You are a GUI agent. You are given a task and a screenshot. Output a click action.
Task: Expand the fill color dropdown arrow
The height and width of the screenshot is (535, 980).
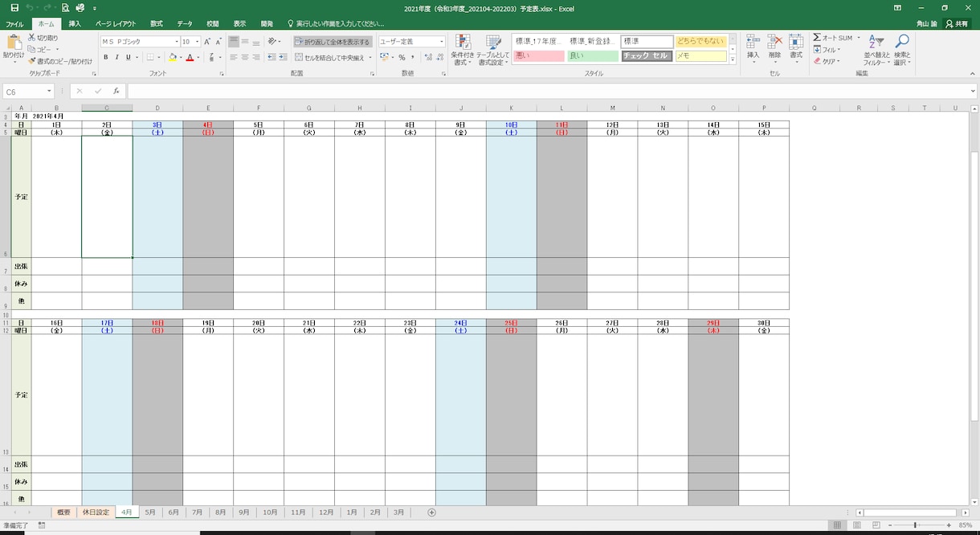tap(180, 58)
